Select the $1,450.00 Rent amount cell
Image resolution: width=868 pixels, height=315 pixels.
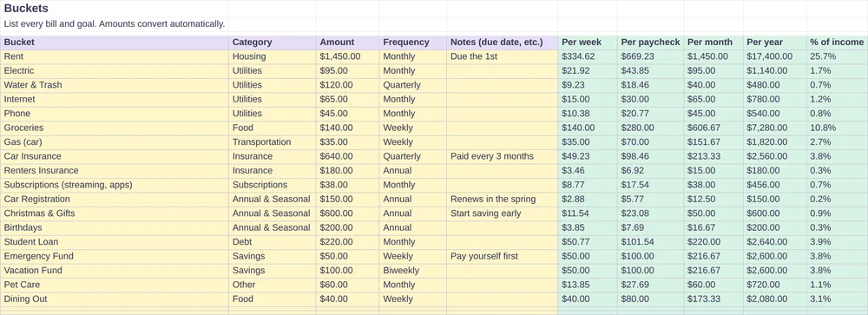click(348, 56)
